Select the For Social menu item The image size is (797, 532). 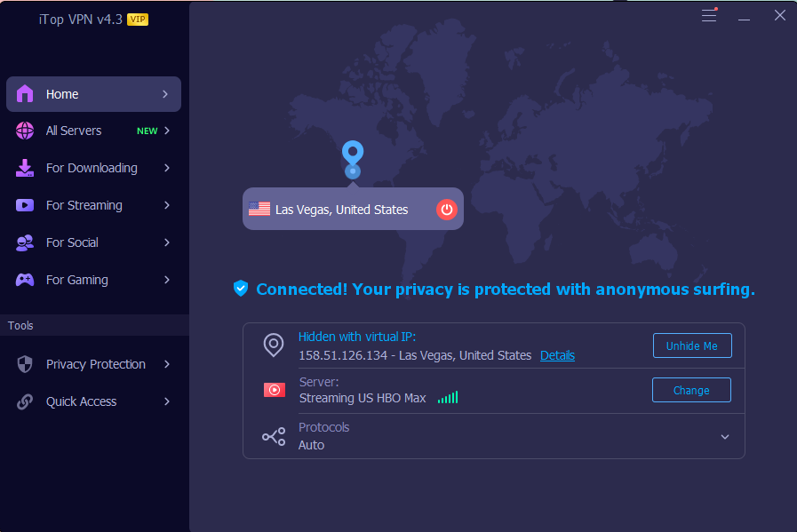point(93,242)
